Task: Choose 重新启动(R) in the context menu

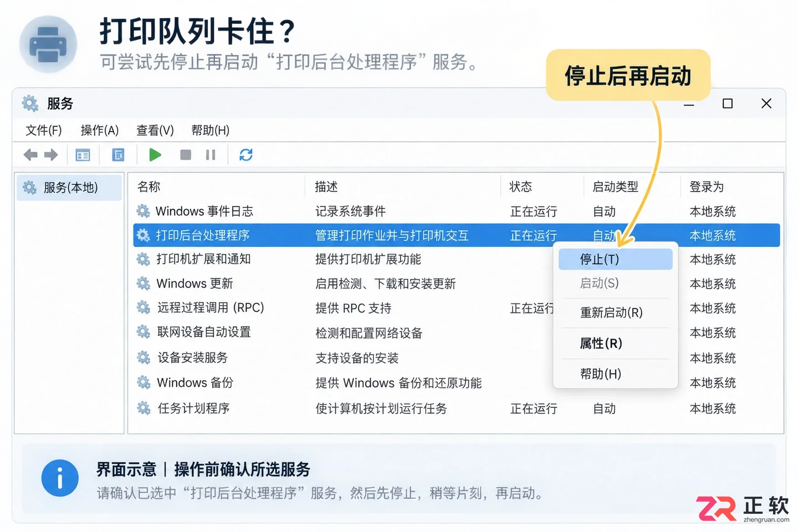Action: click(x=615, y=313)
